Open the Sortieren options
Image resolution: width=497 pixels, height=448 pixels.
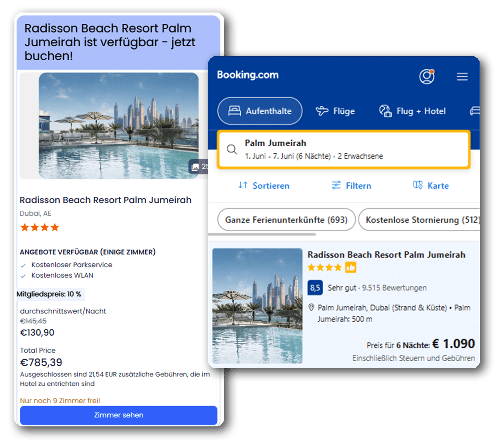click(x=264, y=185)
